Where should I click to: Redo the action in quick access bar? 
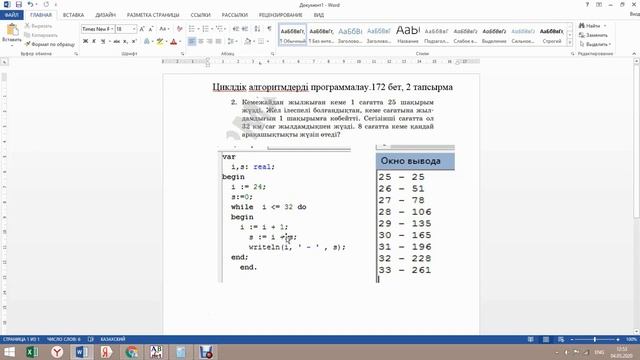(x=46, y=4)
